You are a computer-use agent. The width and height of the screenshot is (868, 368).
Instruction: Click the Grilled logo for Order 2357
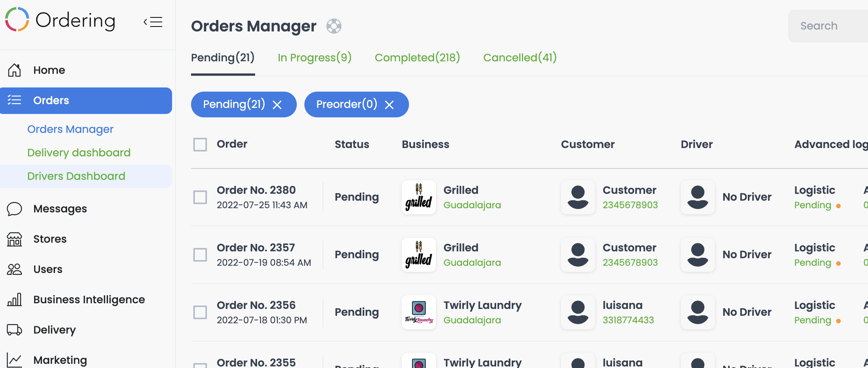[x=419, y=255]
